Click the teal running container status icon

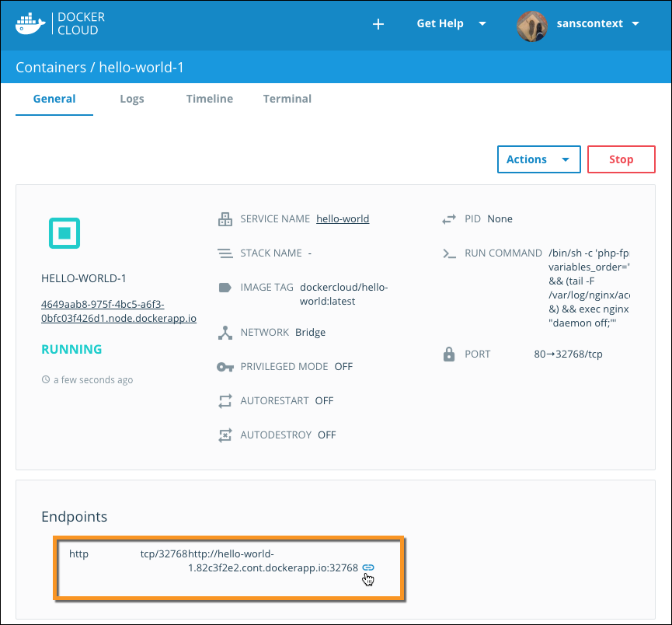[64, 232]
